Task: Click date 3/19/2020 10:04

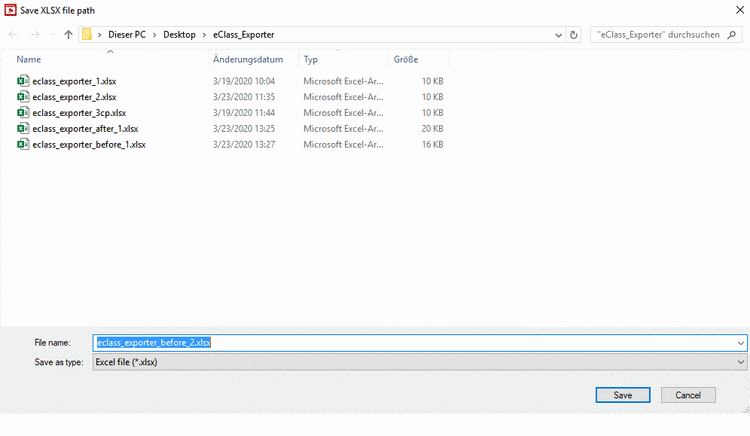Action: tap(244, 81)
